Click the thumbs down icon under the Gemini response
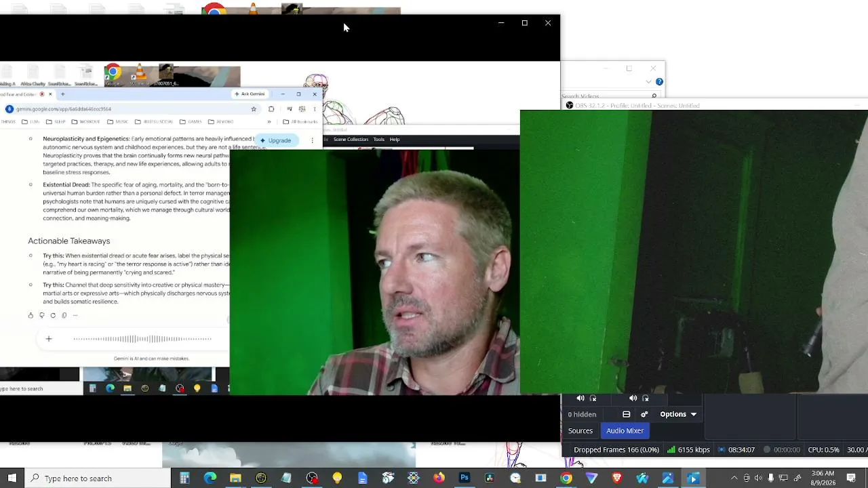The image size is (868, 488). pos(41,315)
